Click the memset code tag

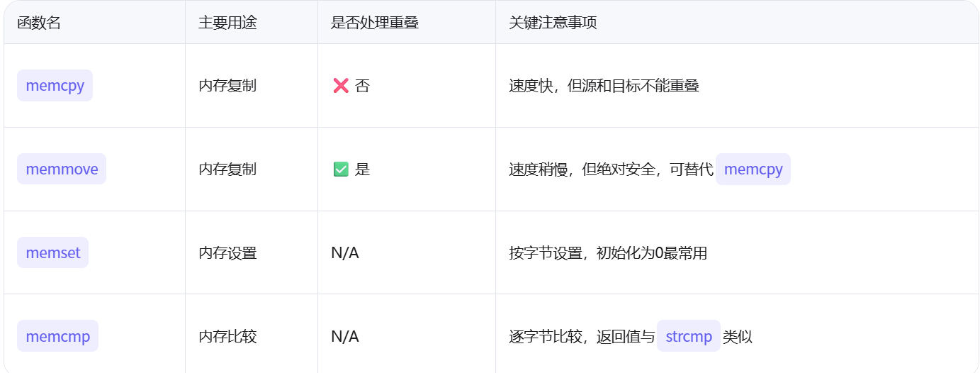(53, 252)
